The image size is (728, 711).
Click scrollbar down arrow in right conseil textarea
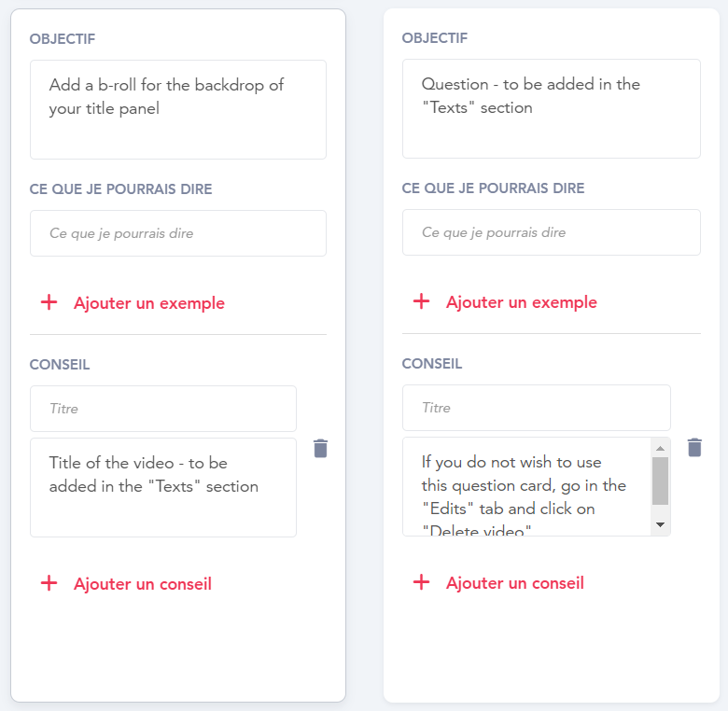point(660,524)
